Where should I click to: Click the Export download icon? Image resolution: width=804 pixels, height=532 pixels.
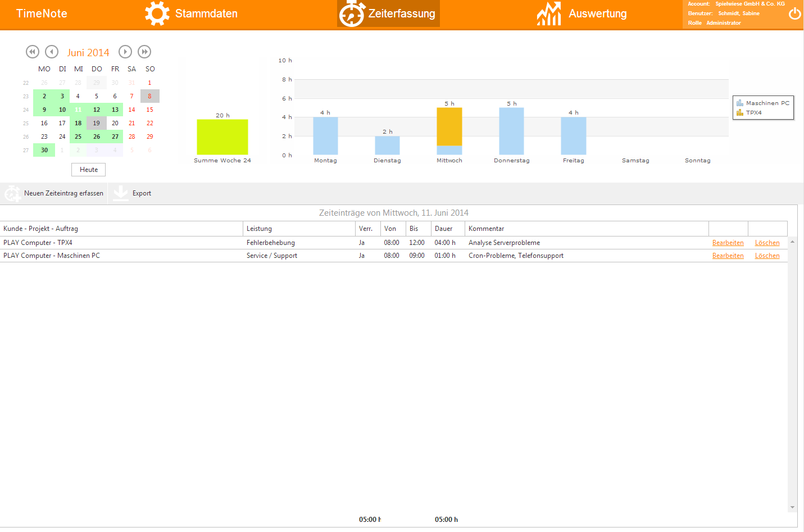click(120, 193)
